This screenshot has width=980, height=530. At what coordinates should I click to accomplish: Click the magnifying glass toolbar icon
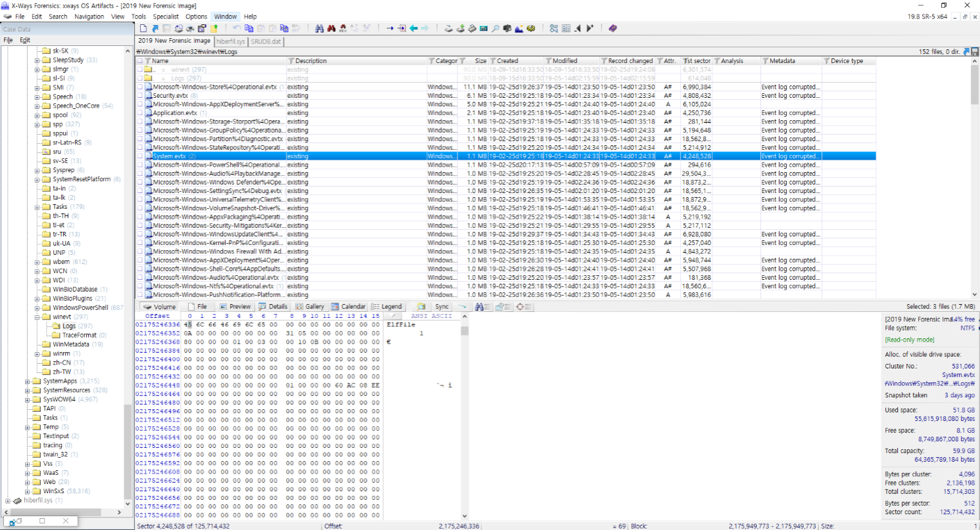point(495,28)
